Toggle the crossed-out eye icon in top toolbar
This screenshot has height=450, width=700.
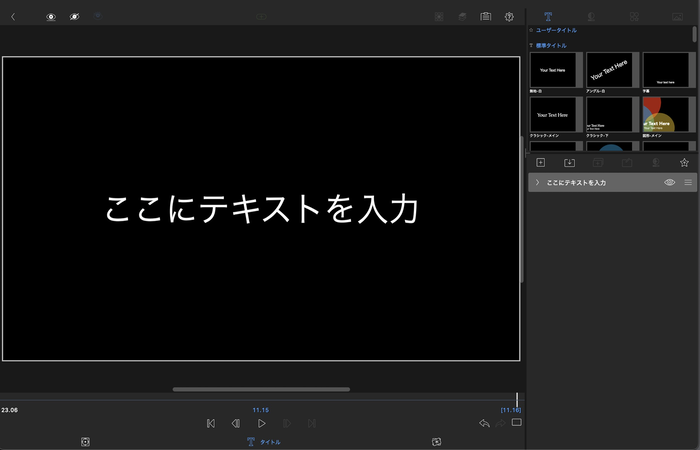tap(74, 17)
